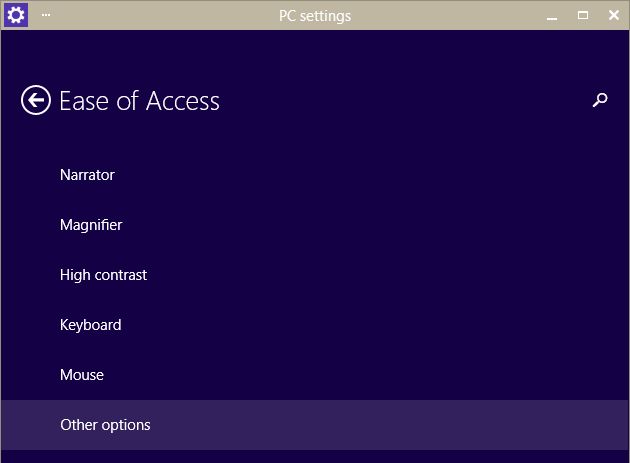Image resolution: width=630 pixels, height=463 pixels.
Task: Search PC settings using the search button
Action: tap(600, 100)
